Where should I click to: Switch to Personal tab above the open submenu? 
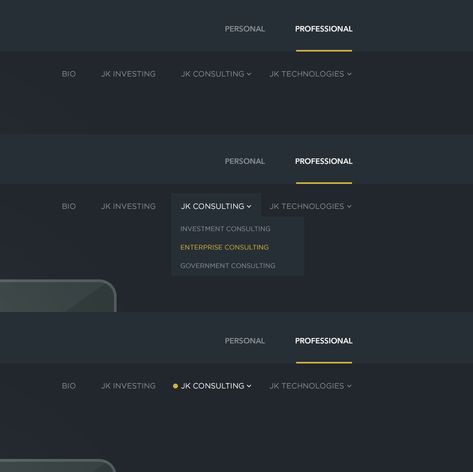(x=245, y=161)
